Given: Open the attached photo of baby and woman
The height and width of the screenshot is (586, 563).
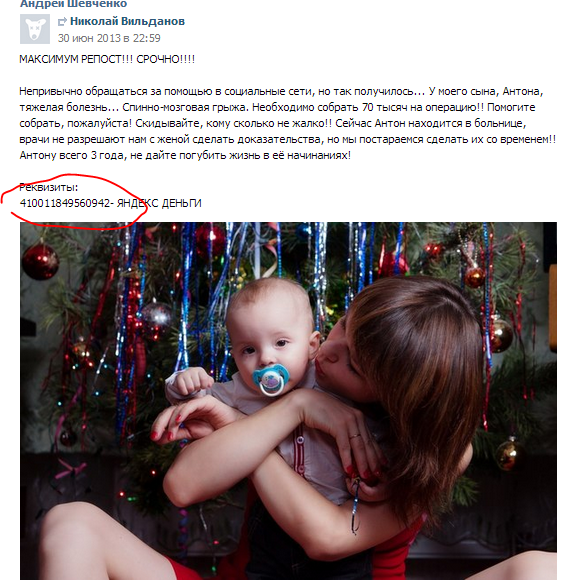Looking at the screenshot, I should click(x=288, y=401).
